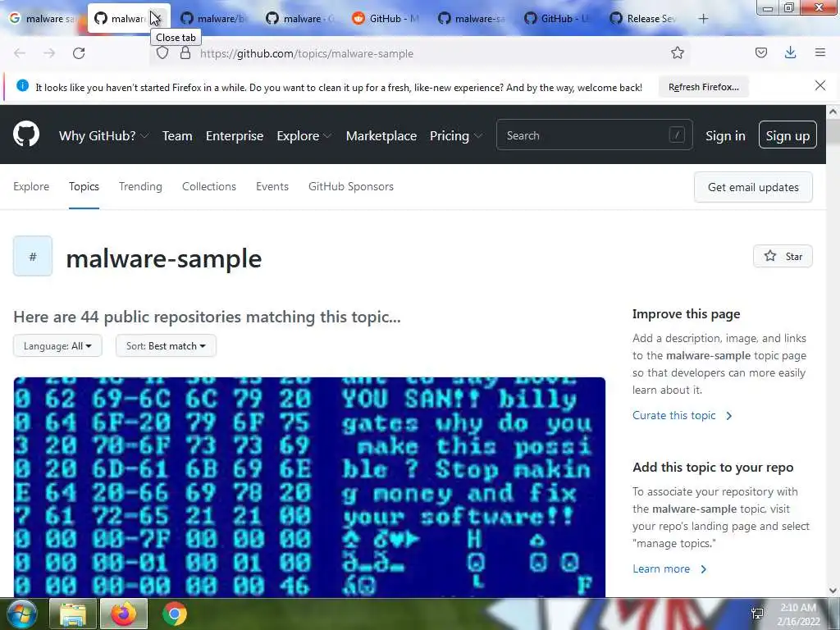The height and width of the screenshot is (630, 840).
Task: Switch to the GitHub - U tab
Action: [x=557, y=19]
